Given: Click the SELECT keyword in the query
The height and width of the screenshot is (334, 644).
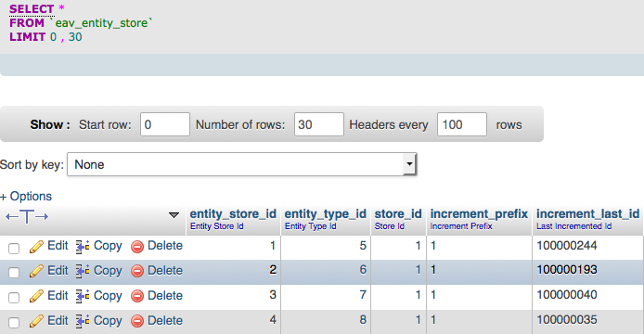Looking at the screenshot, I should tap(32, 9).
